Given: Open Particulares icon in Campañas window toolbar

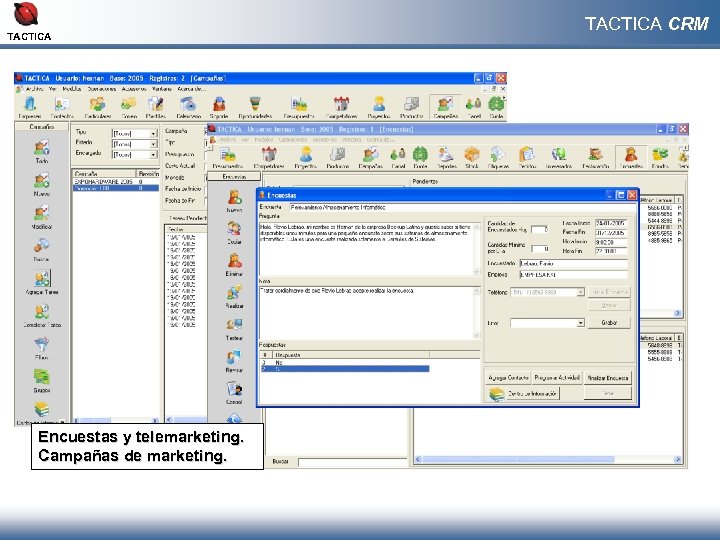Looking at the screenshot, I should (98, 107).
